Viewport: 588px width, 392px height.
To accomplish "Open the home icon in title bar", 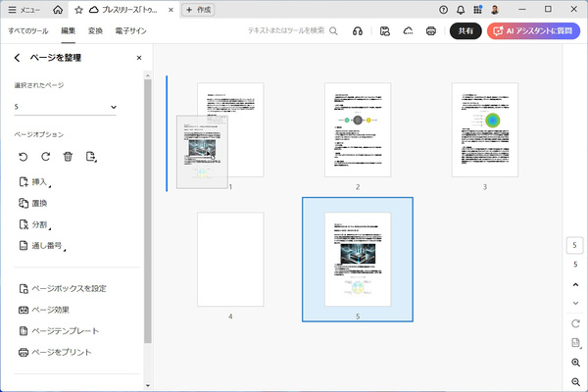I will click(58, 9).
